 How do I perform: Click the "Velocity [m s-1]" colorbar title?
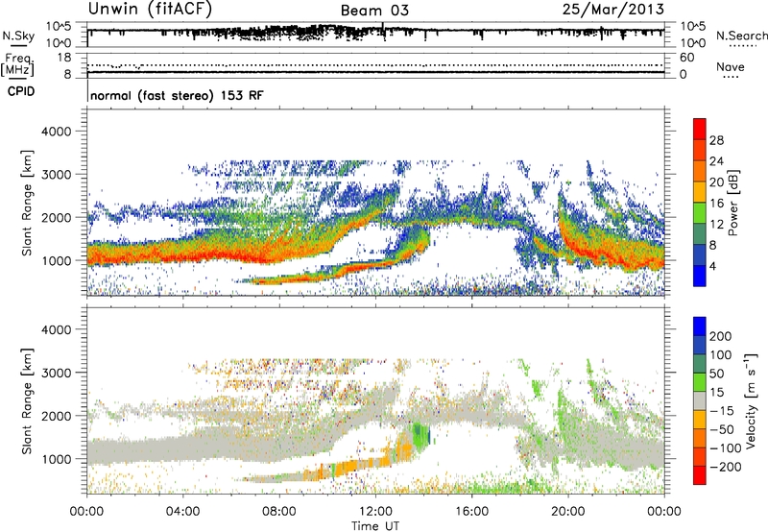pos(751,400)
